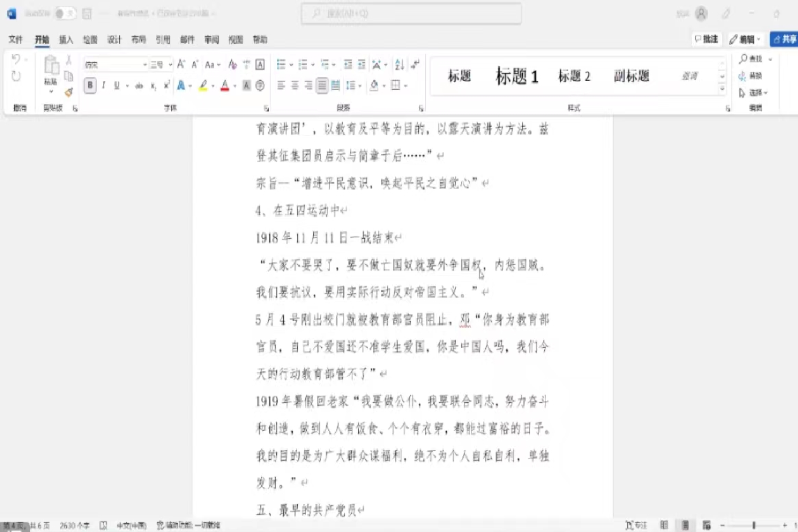Click the Clear Formatting icon
This screenshot has width=798, height=532.
click(232, 65)
